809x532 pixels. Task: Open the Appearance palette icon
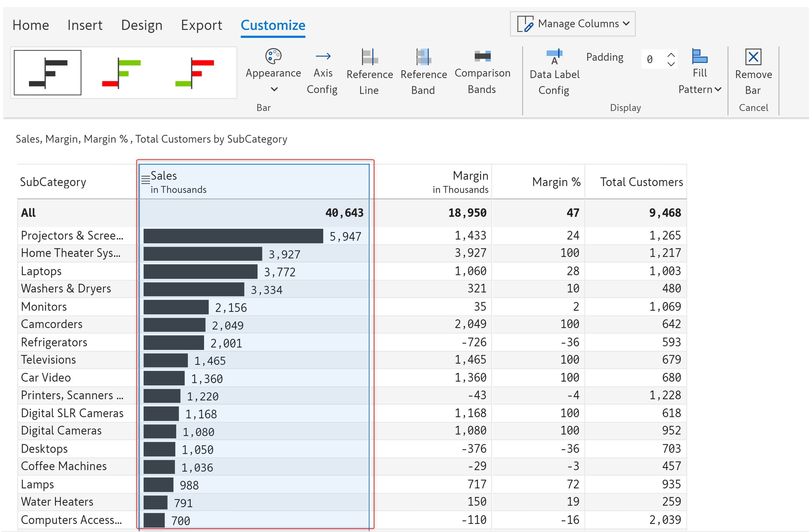(273, 56)
